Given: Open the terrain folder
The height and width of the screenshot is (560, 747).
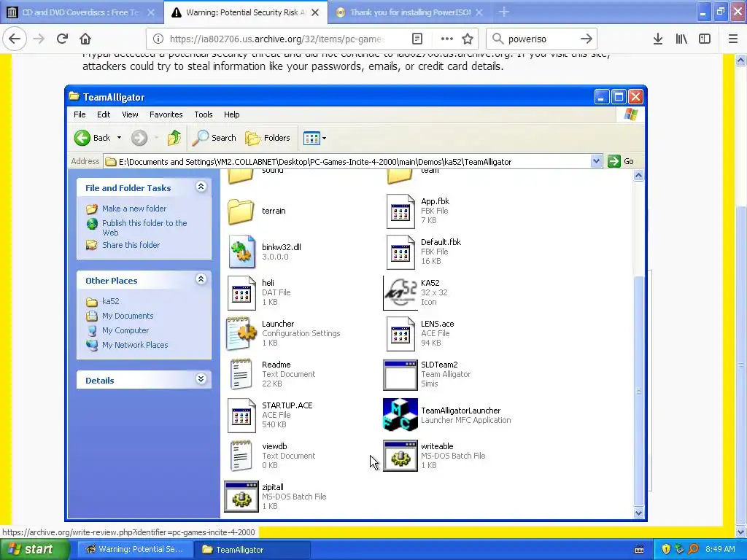Looking at the screenshot, I should pos(241,211).
